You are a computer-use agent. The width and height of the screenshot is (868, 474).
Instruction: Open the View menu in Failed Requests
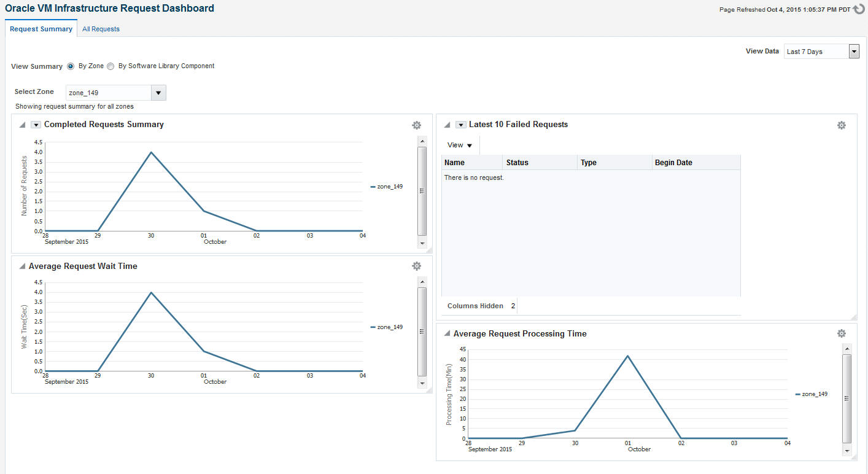(460, 146)
